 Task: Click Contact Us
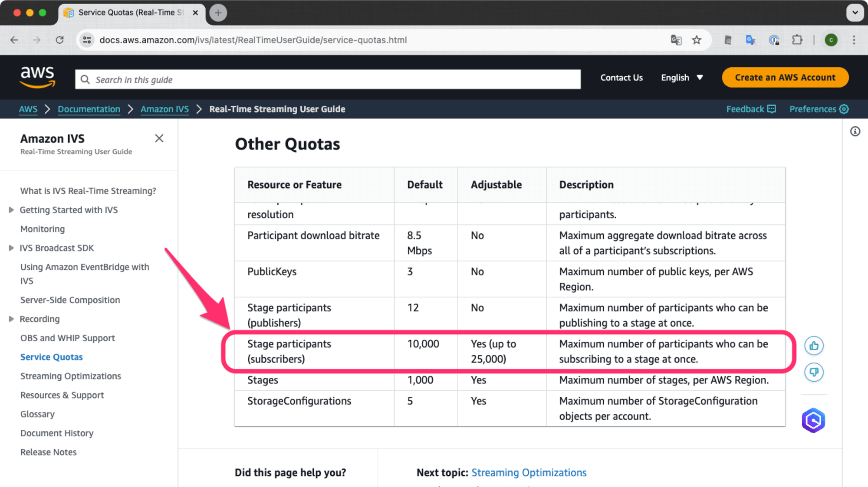[621, 78]
